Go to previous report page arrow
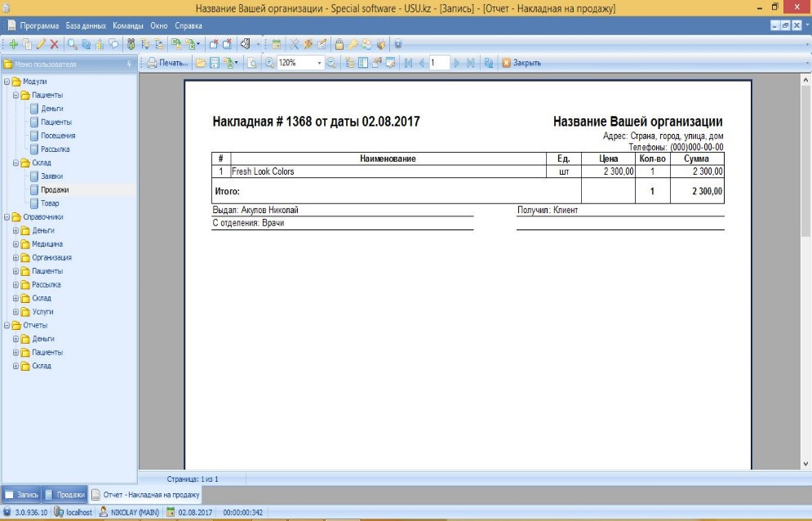The width and height of the screenshot is (812, 521). coord(422,63)
